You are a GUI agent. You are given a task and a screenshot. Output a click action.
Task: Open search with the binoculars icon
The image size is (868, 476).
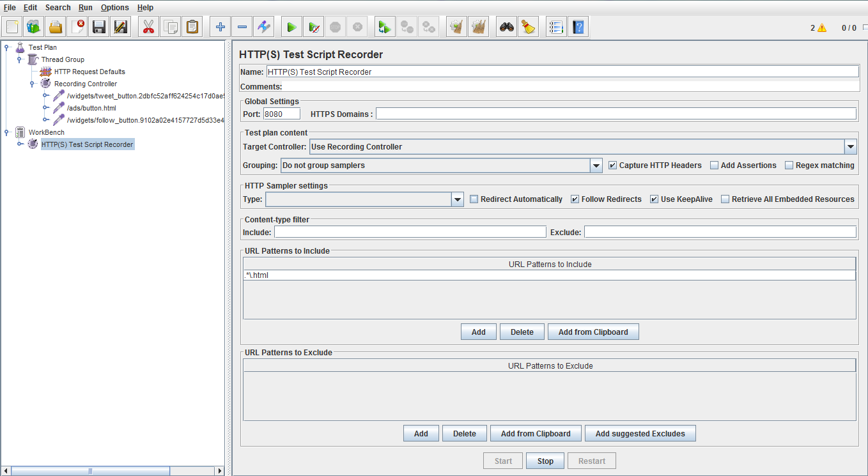506,26
